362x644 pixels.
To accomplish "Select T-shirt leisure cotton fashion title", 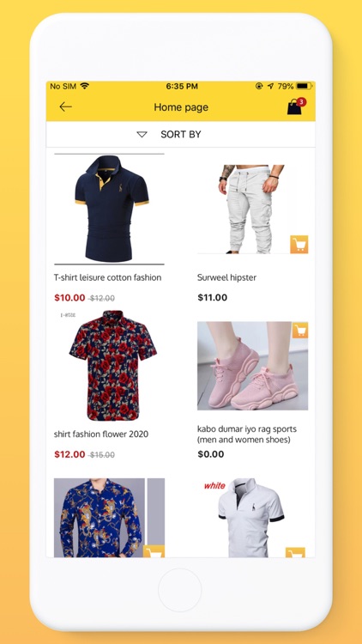I will tap(107, 277).
